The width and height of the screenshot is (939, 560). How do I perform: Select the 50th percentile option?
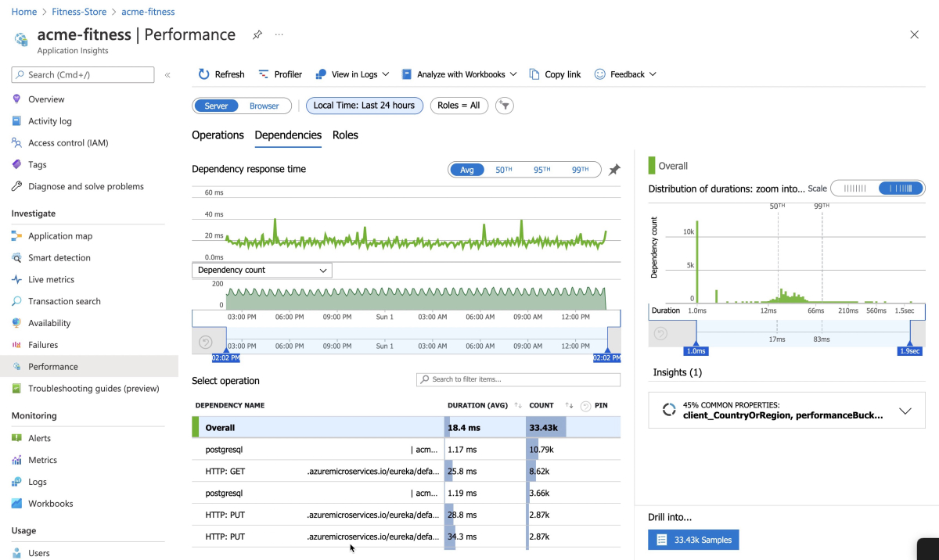[503, 170]
